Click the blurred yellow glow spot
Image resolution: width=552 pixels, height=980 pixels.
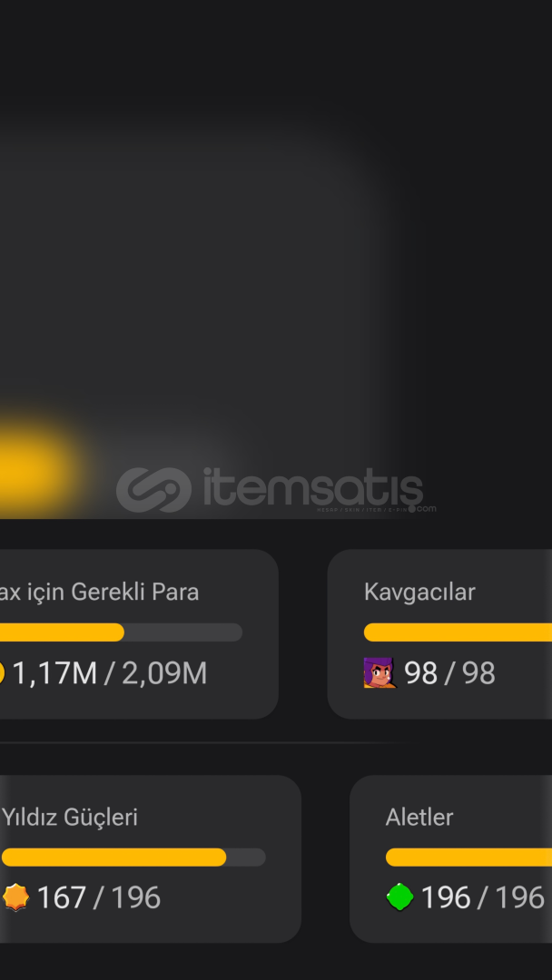[x=32, y=465]
